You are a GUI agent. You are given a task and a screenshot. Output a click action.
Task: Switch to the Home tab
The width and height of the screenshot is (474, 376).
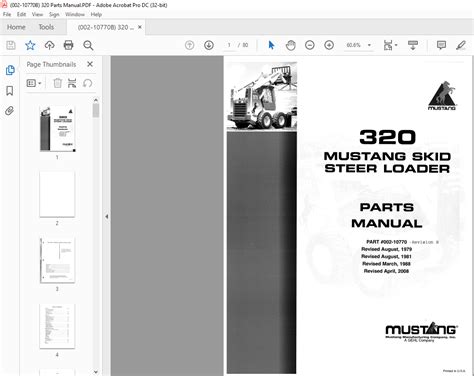pos(16,27)
